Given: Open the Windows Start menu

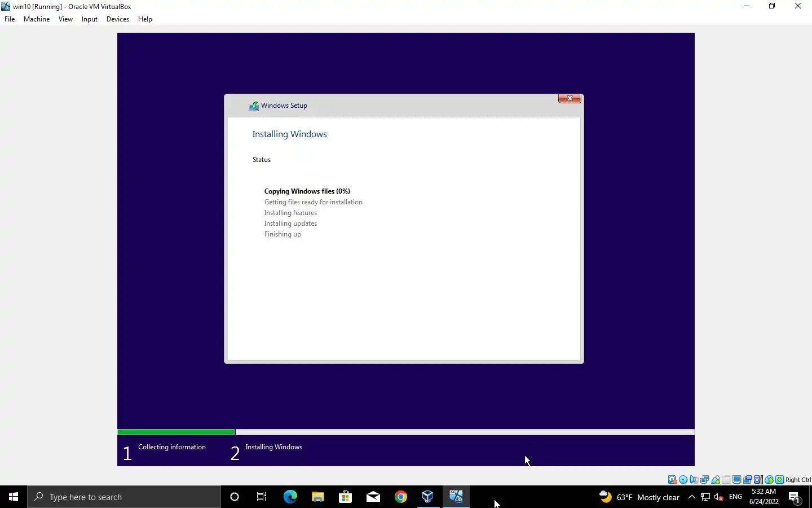Looking at the screenshot, I should [14, 497].
